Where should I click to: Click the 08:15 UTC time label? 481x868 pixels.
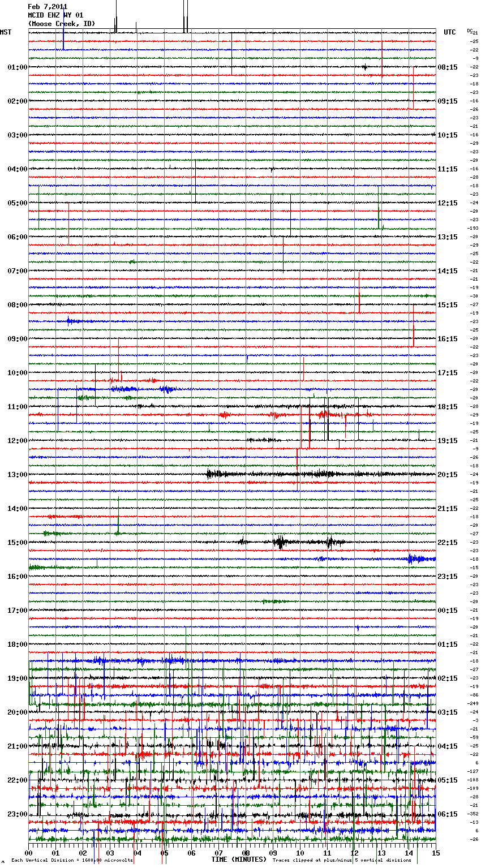pyautogui.click(x=448, y=67)
